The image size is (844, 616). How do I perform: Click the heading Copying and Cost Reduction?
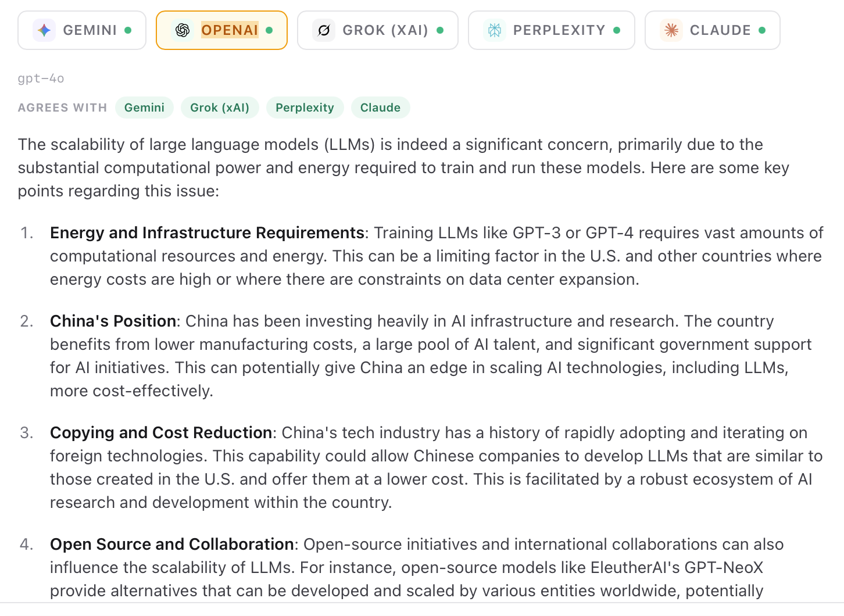(161, 433)
